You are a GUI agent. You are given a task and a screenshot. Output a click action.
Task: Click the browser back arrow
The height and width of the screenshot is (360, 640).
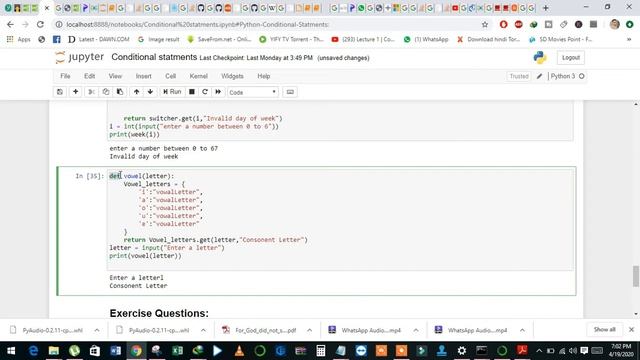10,24
